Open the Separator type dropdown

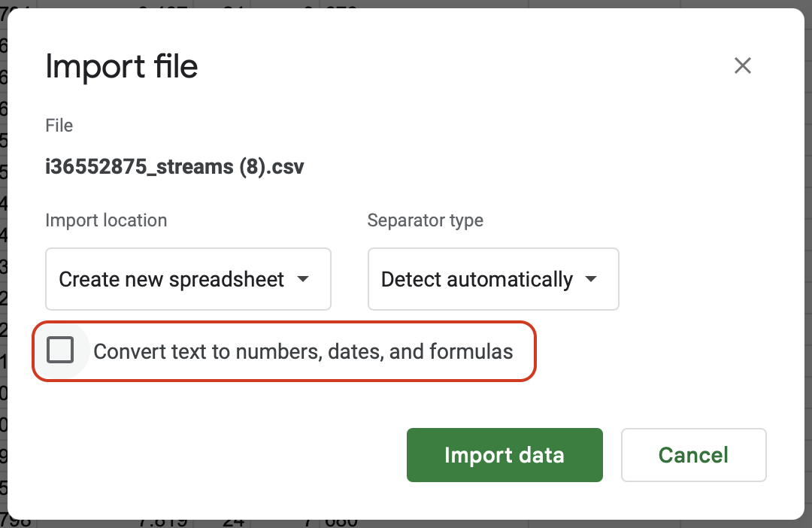point(492,279)
